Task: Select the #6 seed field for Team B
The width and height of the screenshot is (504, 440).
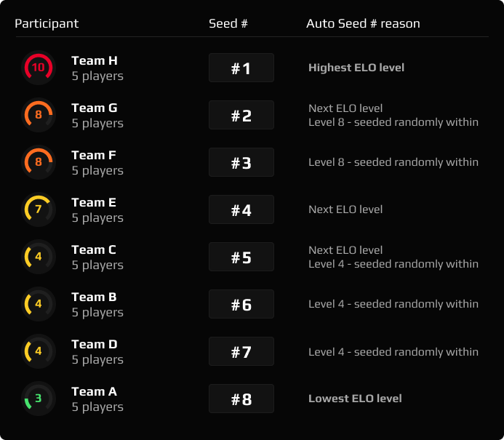Action: pyautogui.click(x=241, y=304)
